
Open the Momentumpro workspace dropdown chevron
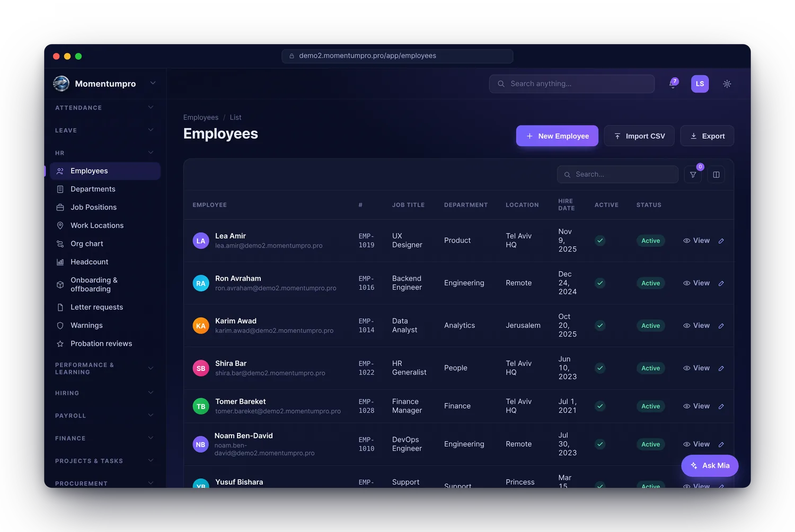tap(153, 83)
